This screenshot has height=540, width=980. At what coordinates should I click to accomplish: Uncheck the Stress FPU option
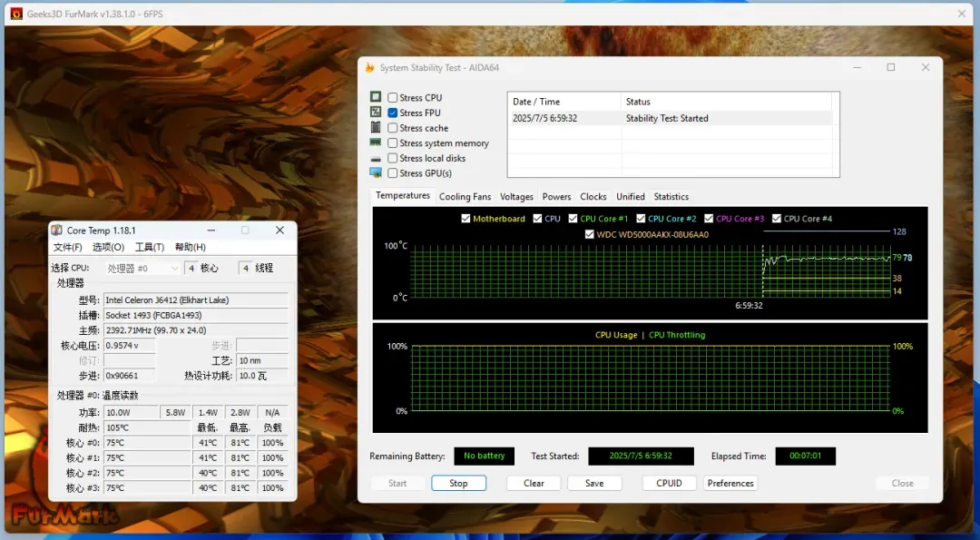(x=393, y=113)
